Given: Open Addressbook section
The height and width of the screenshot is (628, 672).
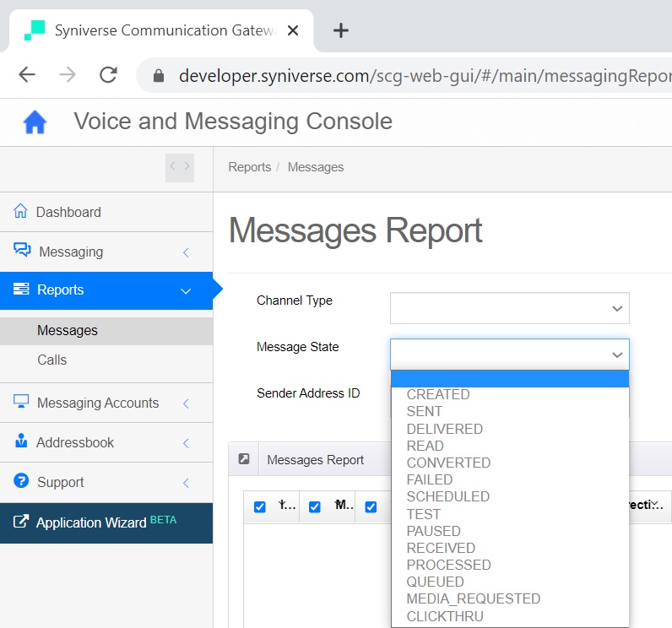Looking at the screenshot, I should [x=106, y=442].
